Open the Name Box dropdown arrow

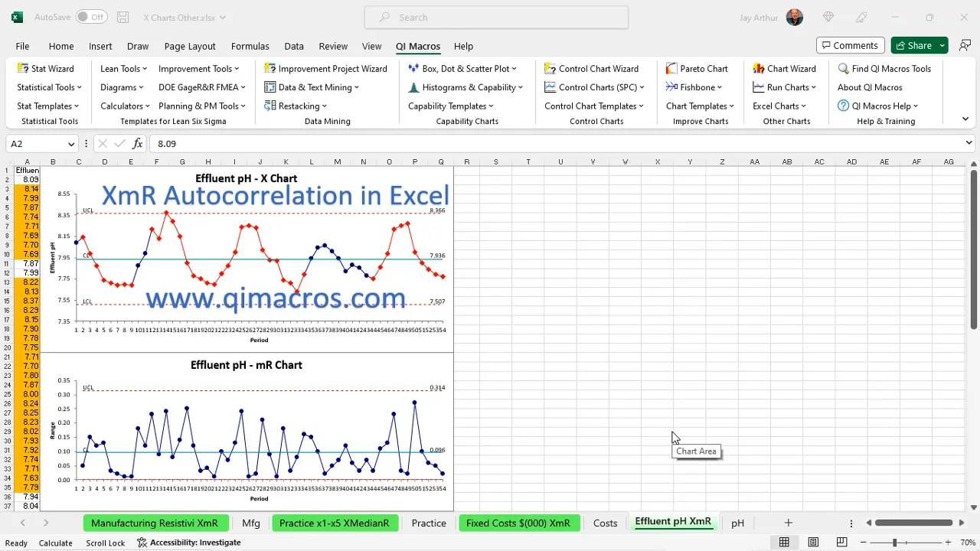coord(71,143)
